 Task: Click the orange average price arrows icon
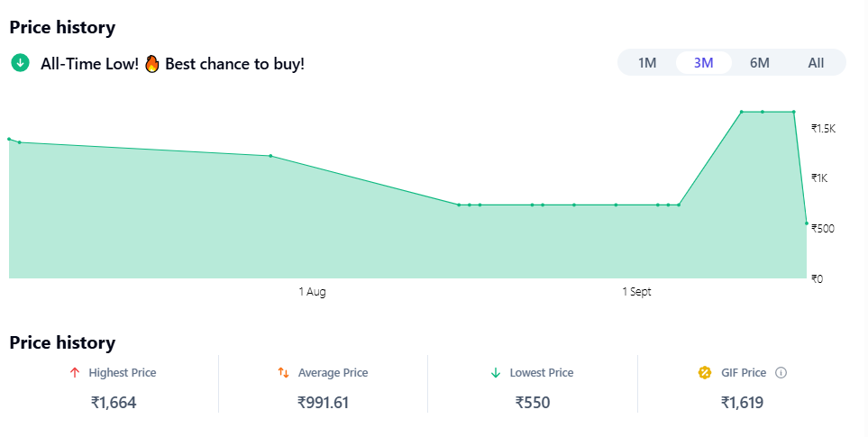coord(283,373)
